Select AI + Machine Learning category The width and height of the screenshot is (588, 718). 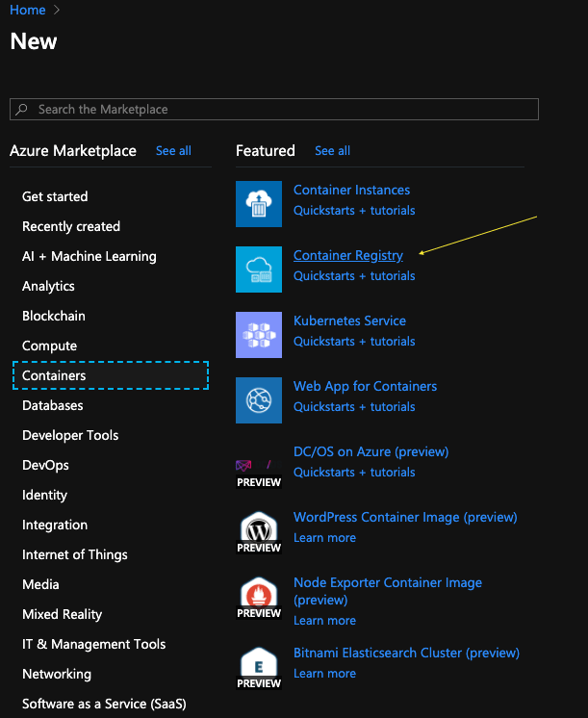coord(89,256)
